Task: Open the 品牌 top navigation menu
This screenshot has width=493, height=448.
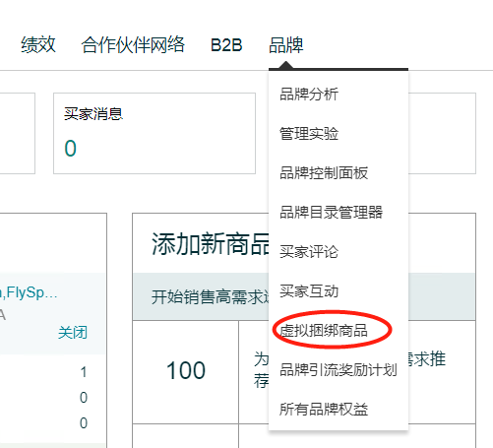Action: (285, 45)
